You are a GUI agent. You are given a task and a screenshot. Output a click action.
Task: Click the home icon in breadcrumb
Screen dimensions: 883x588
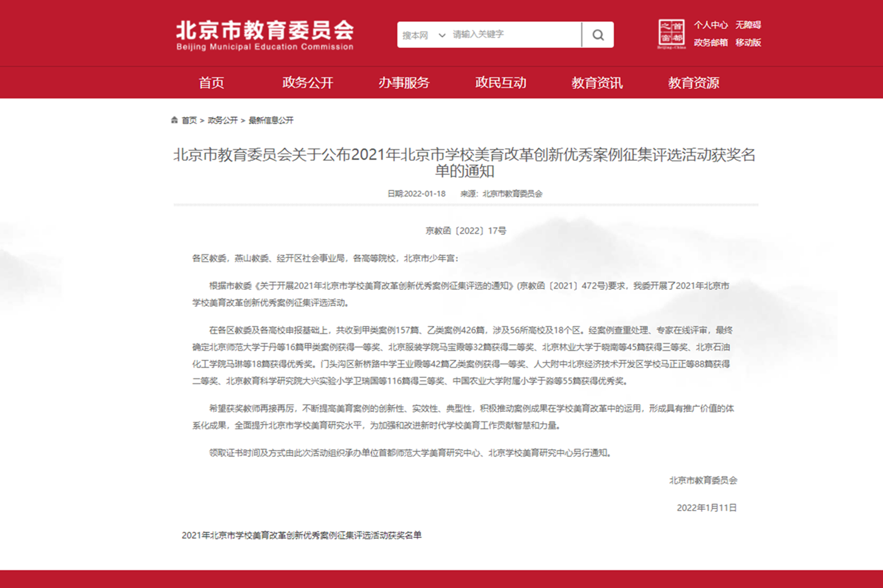(x=174, y=120)
